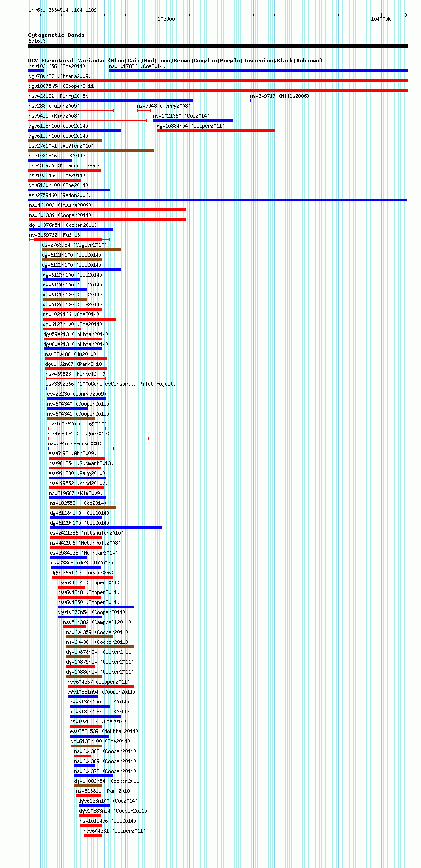
Task: Select esv2763984 (Vogler2010) variant
Action: pyautogui.click(x=75, y=245)
